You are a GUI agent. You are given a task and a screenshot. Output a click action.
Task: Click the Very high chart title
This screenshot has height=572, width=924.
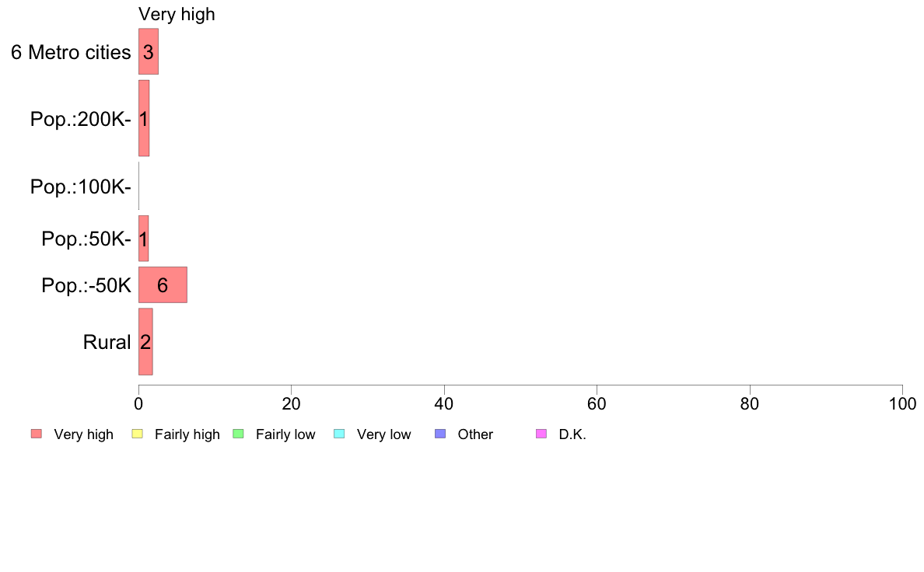pos(177,14)
